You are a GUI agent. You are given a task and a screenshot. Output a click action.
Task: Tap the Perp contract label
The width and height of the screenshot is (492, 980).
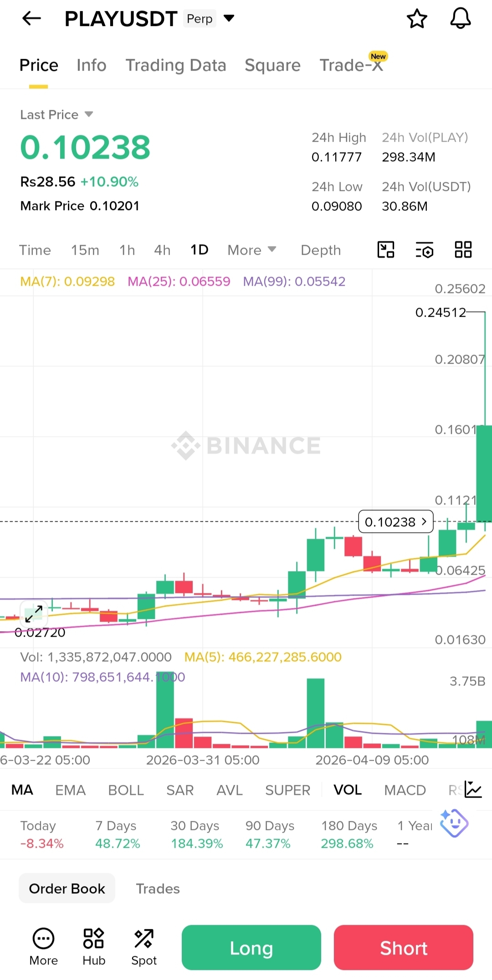tap(200, 19)
